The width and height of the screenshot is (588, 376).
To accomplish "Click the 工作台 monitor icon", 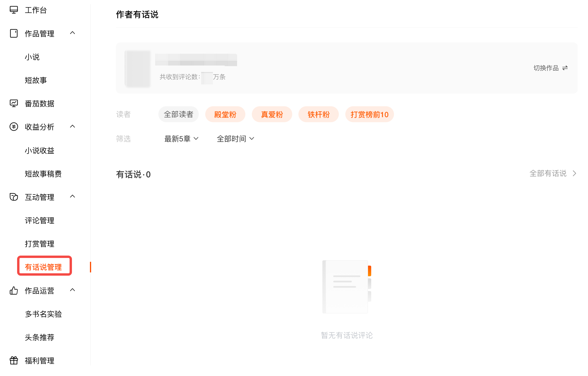I will (x=14, y=10).
